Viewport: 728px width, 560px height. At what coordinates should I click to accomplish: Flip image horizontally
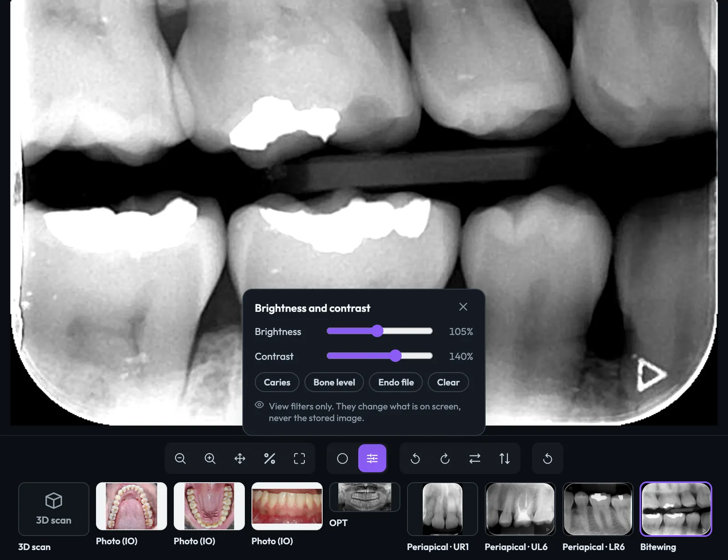(x=475, y=459)
